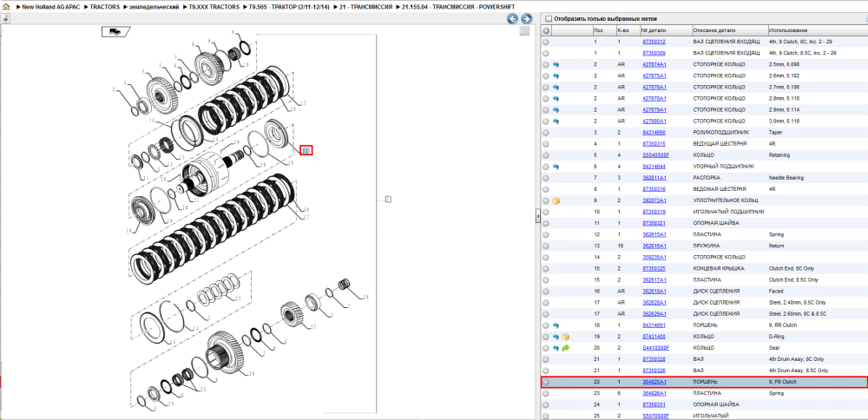Screen dimensions: 868x420
Task: Sort by 'Поз.' column header
Action: (x=604, y=30)
